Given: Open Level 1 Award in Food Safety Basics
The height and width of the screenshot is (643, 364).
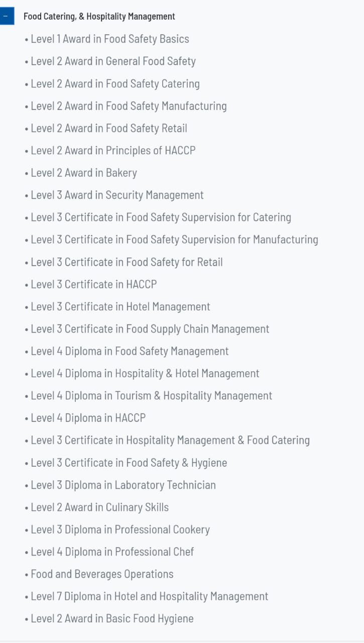Looking at the screenshot, I should point(110,39).
